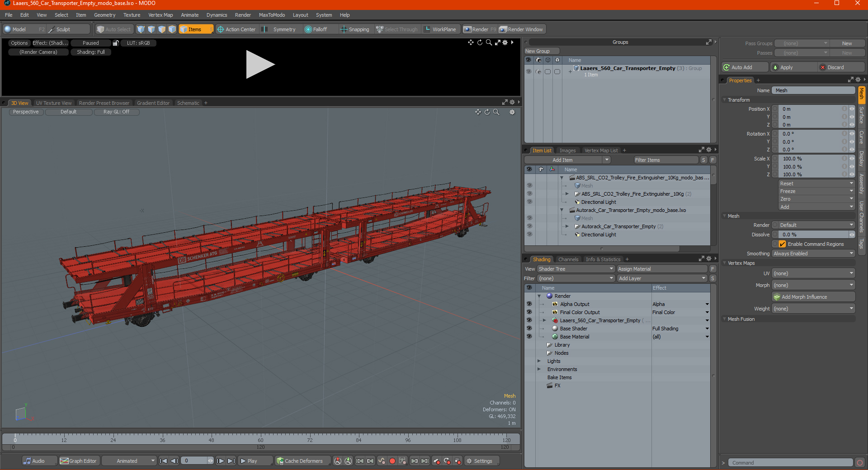Toggle visibility of ABS_SRL_CO2_Trolley_Fire_Extinguisher_10Kg item

coord(529,194)
